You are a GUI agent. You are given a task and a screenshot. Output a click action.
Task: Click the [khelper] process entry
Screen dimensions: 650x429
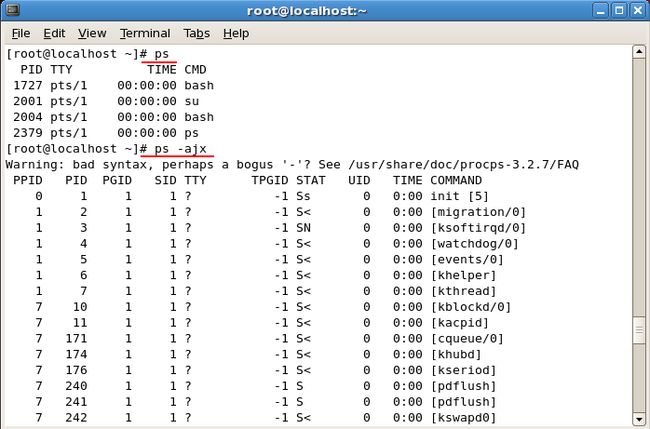coord(463,275)
